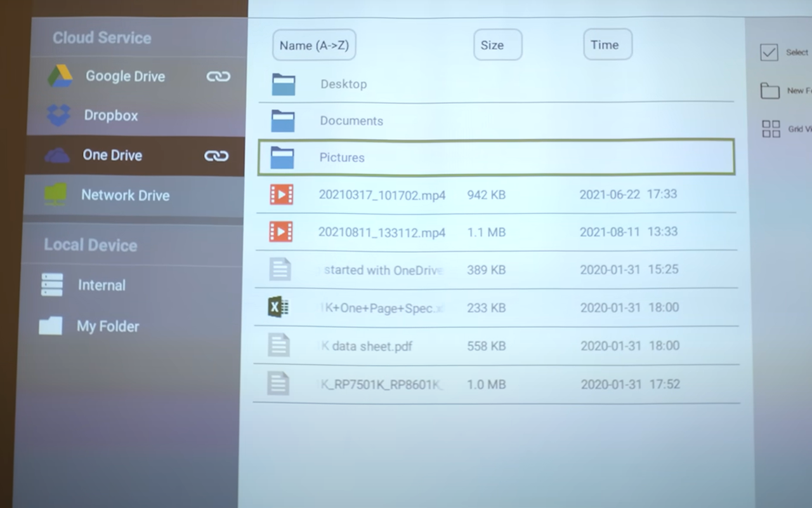Switch to the Local Device section
812x508 pixels.
91,245
